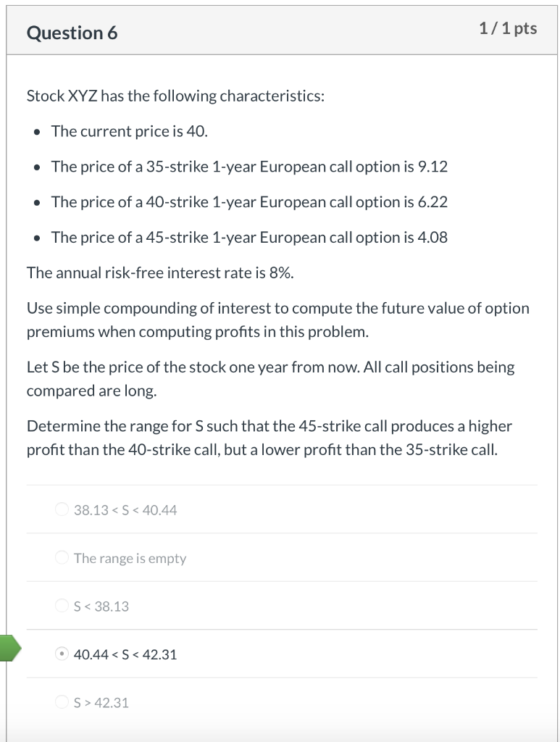
Task: Click the line stating the current price is 40
Action: (125, 131)
